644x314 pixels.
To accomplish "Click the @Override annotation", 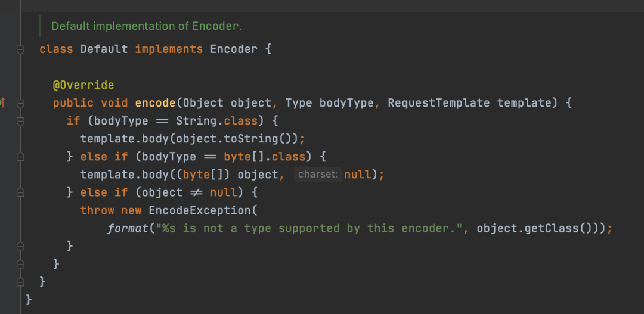I will point(83,85).
